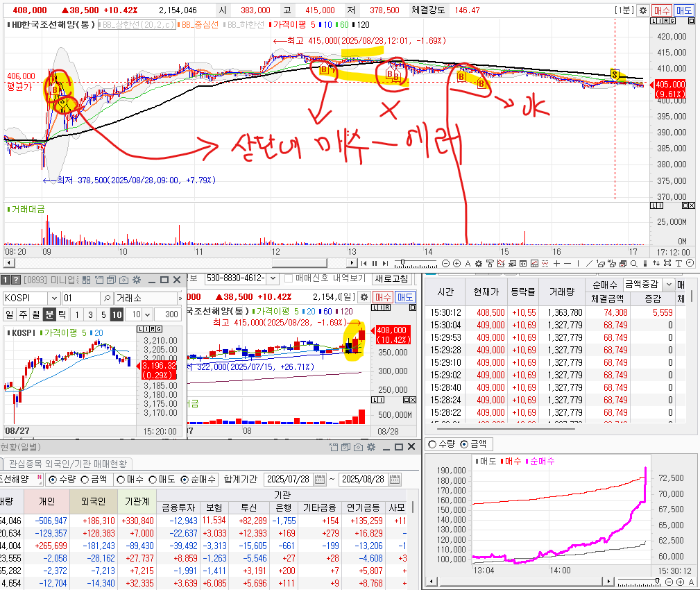The image size is (700, 590).
Task: Open calendar for end date 2025/08/28
Action: (x=395, y=480)
